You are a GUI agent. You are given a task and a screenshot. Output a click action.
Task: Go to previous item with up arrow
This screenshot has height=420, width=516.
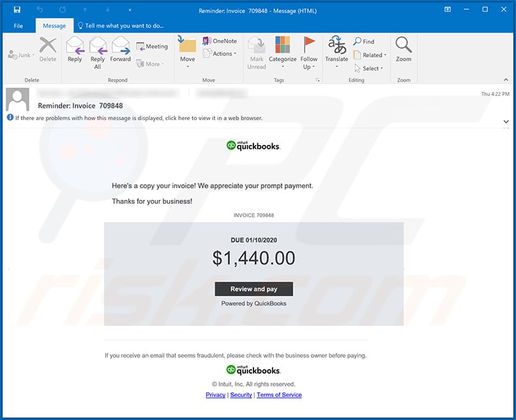pyautogui.click(x=85, y=10)
